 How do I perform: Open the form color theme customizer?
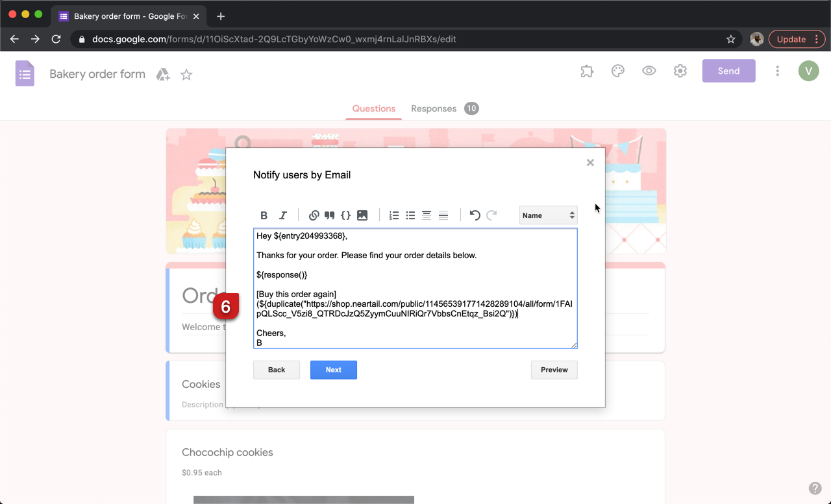[617, 71]
